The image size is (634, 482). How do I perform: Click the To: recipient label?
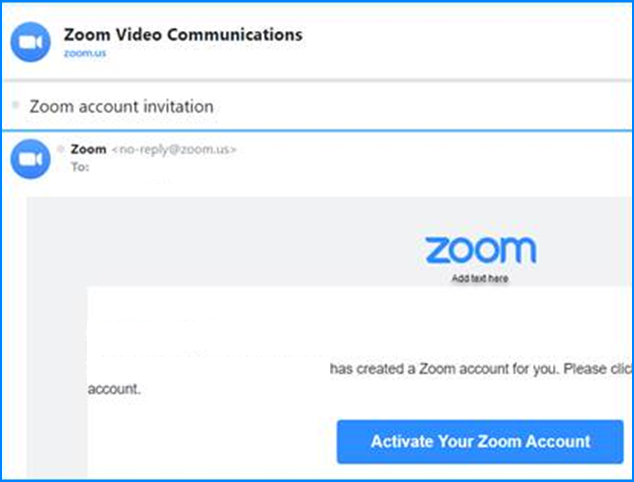coord(80,167)
